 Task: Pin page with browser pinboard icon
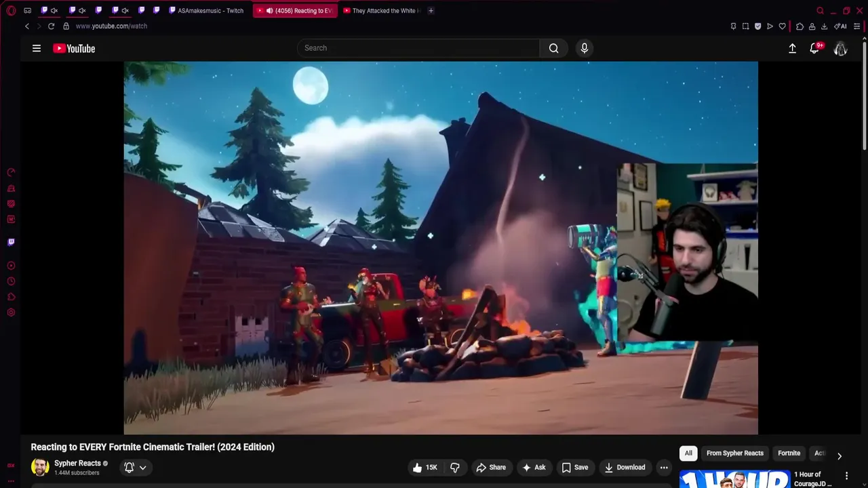tap(733, 26)
